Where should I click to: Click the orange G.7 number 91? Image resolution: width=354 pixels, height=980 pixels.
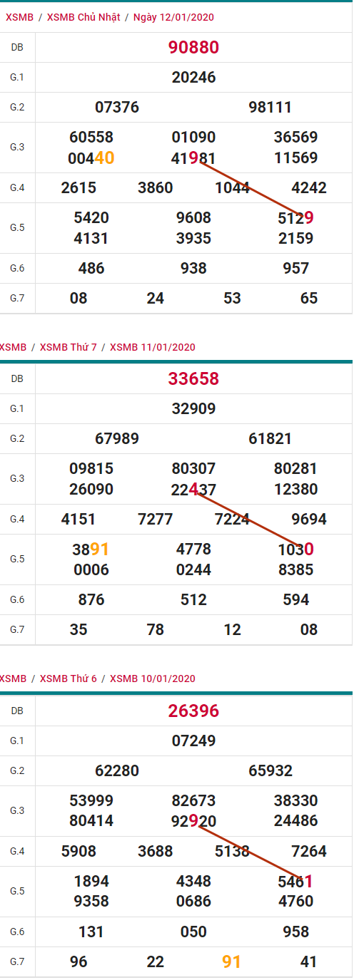232,962
